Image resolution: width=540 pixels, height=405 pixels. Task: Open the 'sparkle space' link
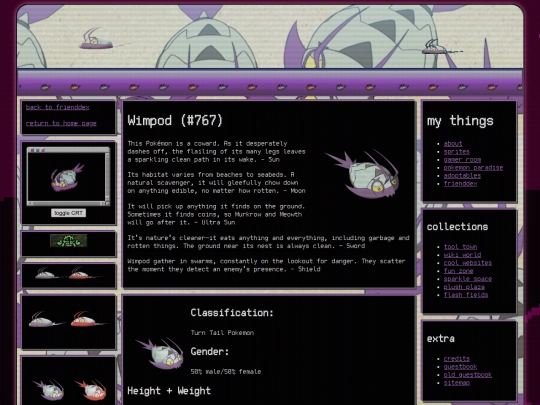point(468,279)
